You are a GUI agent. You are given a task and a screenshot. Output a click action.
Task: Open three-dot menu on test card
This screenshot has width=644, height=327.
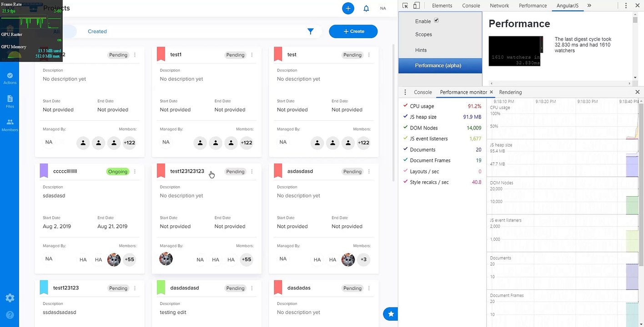tap(369, 55)
